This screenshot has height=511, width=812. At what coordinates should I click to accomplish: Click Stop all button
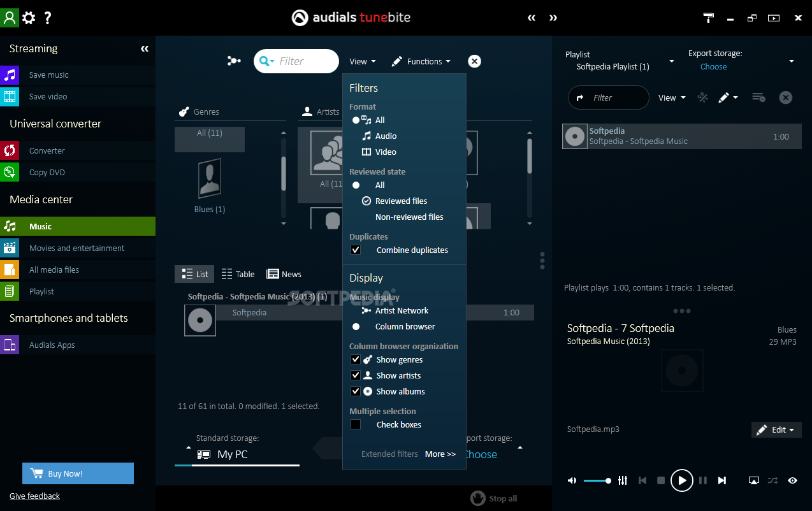click(494, 498)
